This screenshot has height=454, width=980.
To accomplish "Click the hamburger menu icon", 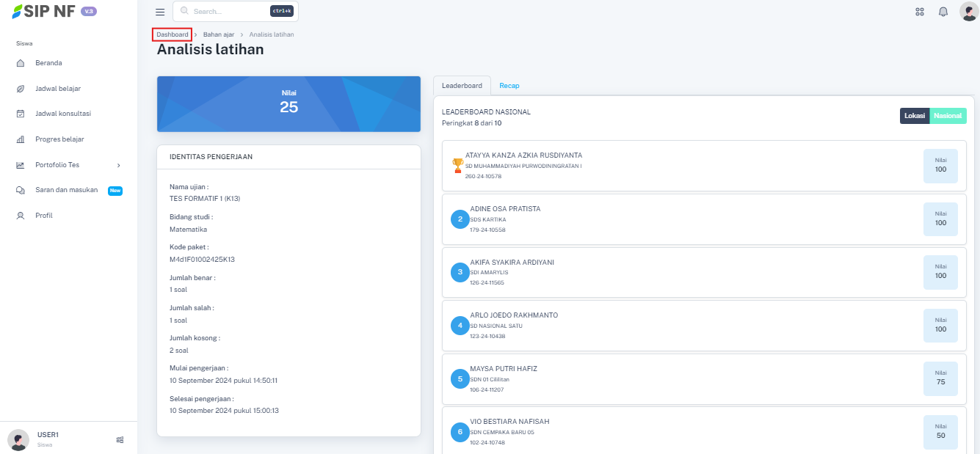I will click(160, 12).
